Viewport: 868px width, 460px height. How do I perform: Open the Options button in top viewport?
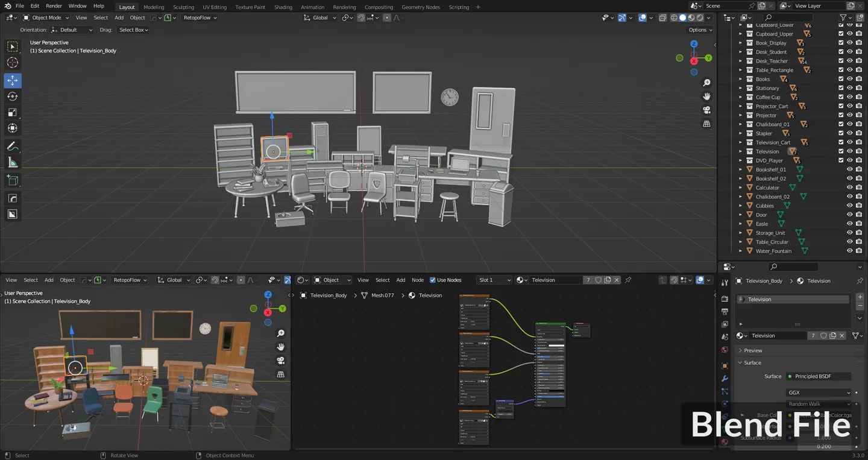pyautogui.click(x=700, y=30)
